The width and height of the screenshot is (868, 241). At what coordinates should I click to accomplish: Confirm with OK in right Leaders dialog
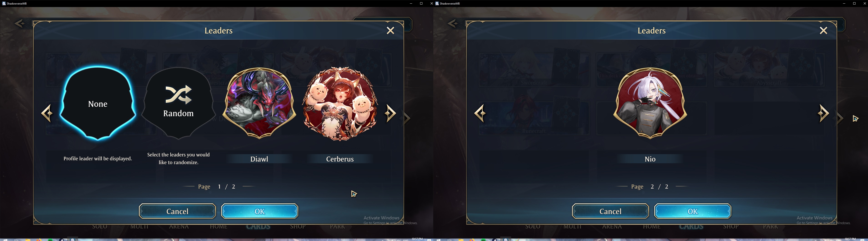point(692,211)
